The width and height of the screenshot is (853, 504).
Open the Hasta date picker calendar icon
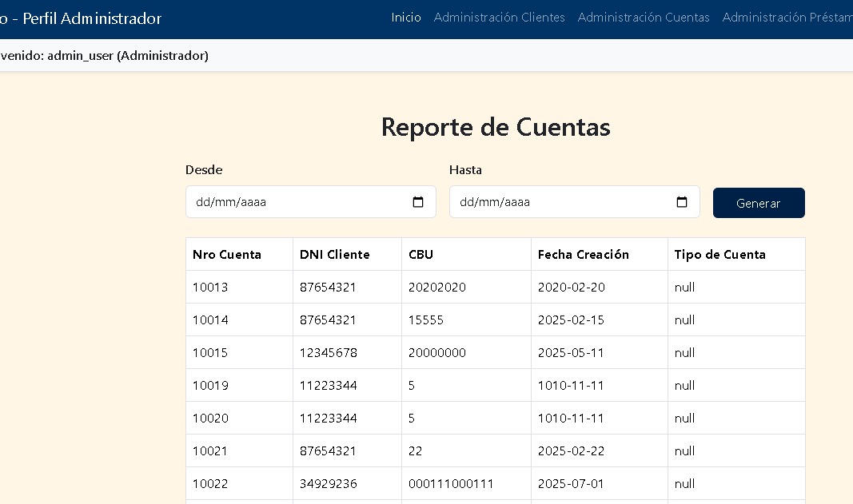point(682,202)
